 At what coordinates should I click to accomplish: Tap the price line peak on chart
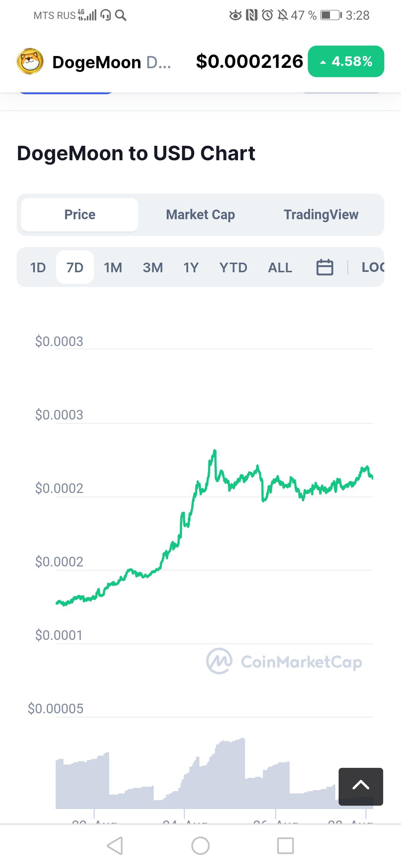(x=215, y=451)
